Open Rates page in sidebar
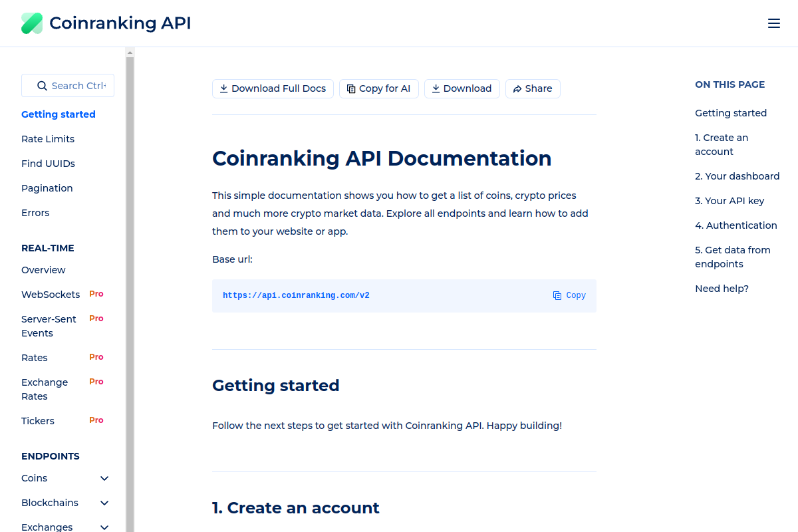The image size is (798, 532). [35, 358]
